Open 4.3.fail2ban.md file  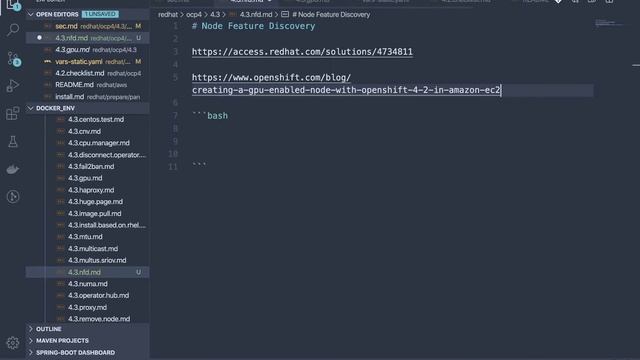pyautogui.click(x=88, y=167)
